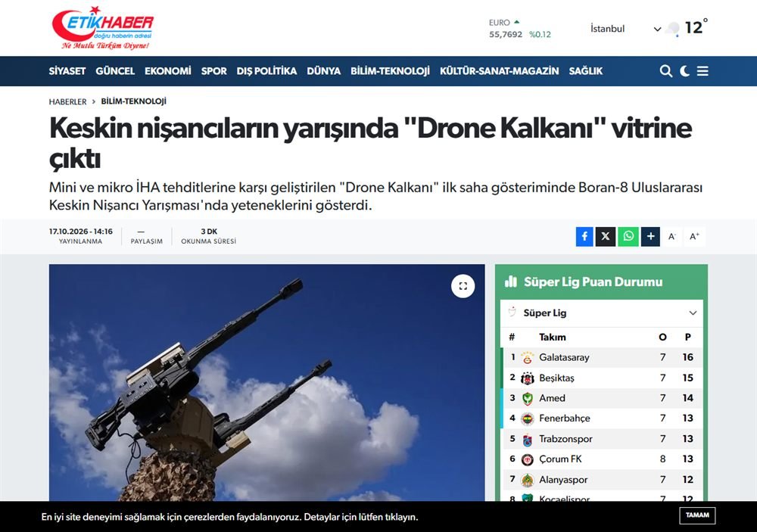Open the DÜNYA section
The width and height of the screenshot is (757, 532).
[323, 71]
